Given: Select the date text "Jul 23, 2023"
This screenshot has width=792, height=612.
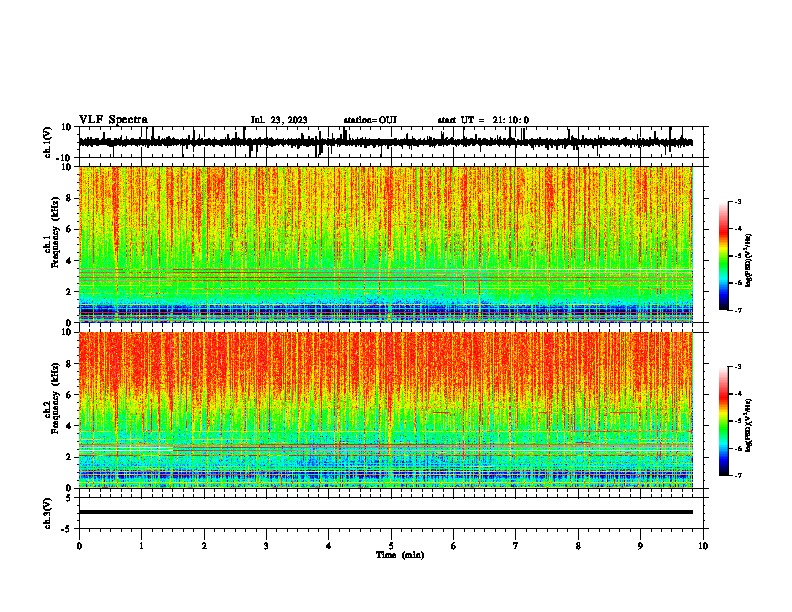Looking at the screenshot, I should pyautogui.click(x=279, y=120).
